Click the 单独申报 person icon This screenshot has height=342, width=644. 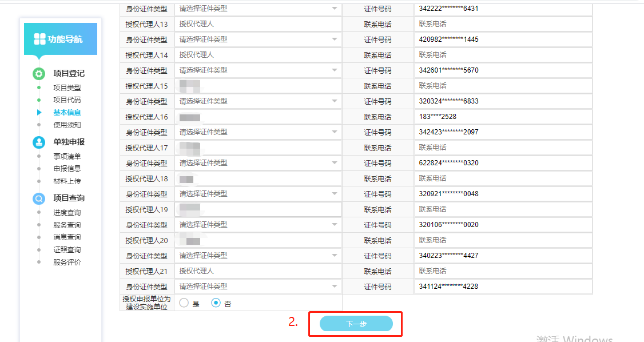click(38, 142)
